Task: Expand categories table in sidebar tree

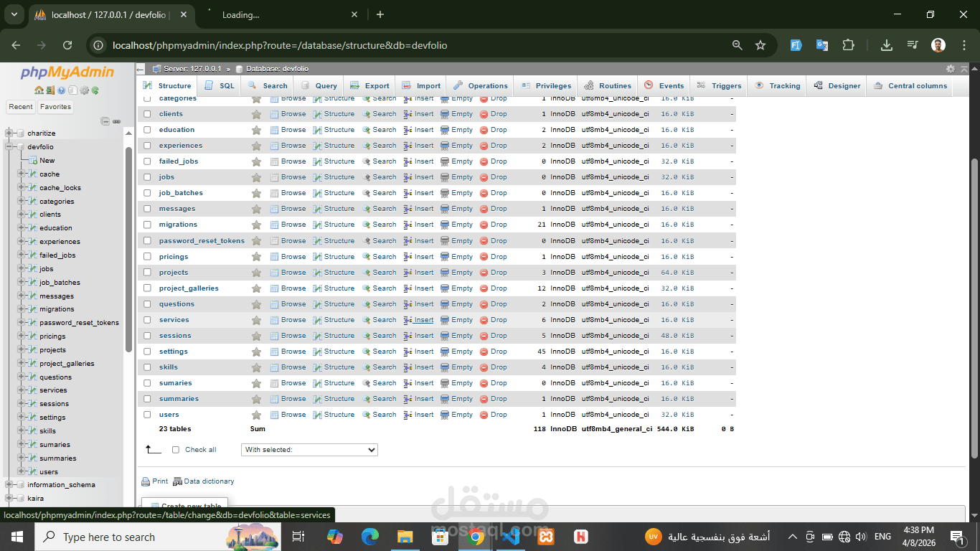Action: pyautogui.click(x=22, y=202)
